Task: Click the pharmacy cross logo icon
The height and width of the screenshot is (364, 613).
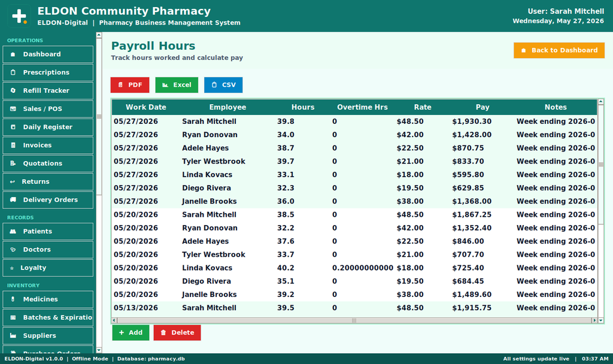Action: point(19,16)
